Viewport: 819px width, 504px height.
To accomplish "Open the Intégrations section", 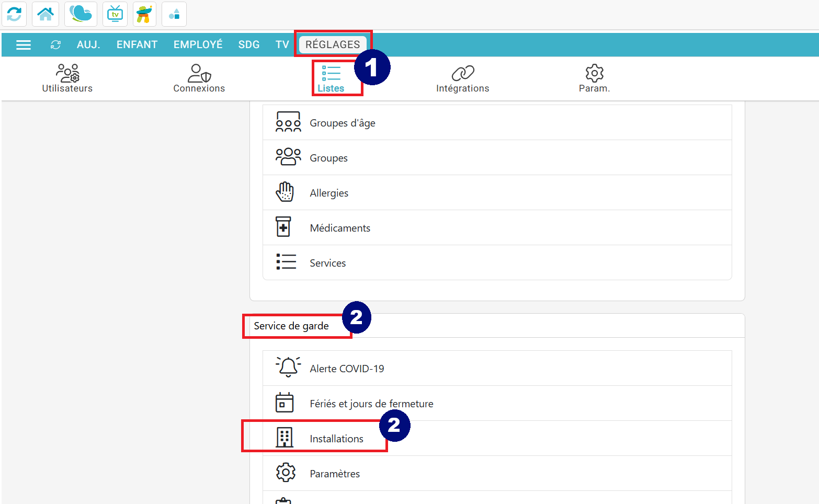I will (x=462, y=78).
